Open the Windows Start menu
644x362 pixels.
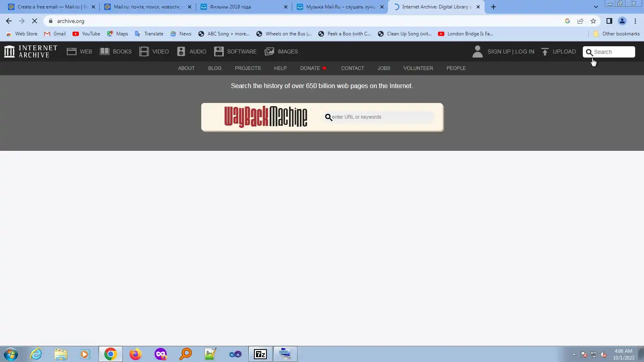click(11, 354)
